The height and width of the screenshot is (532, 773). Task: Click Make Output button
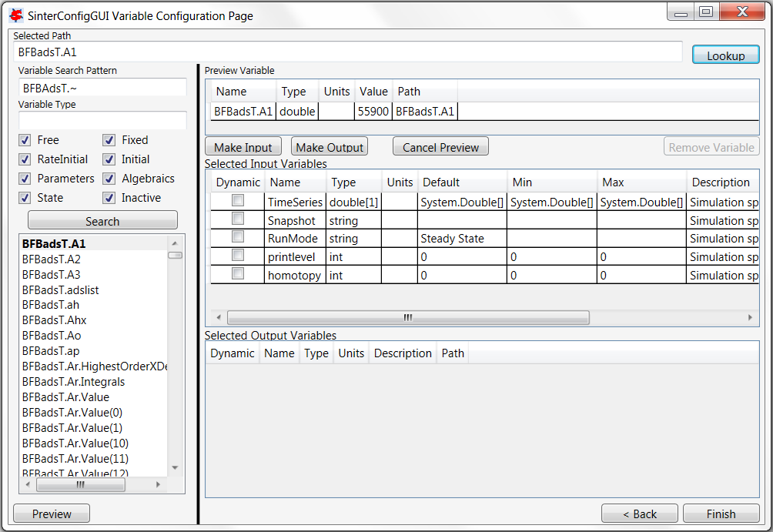pos(330,147)
